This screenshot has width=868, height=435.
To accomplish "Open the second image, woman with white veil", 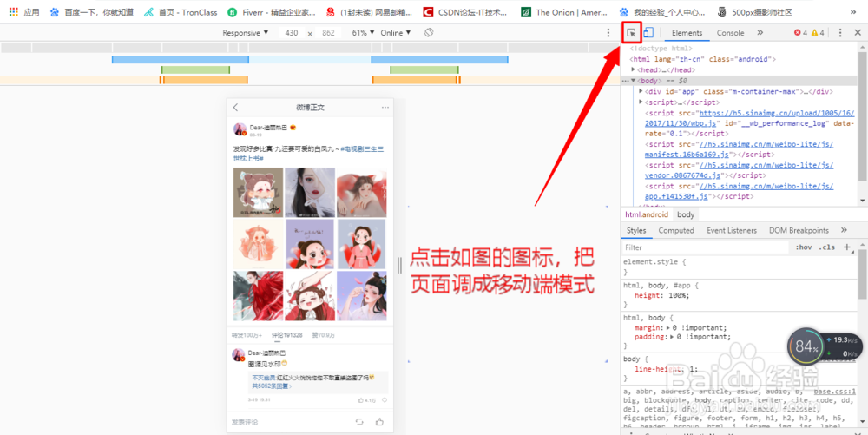I will pos(310,192).
